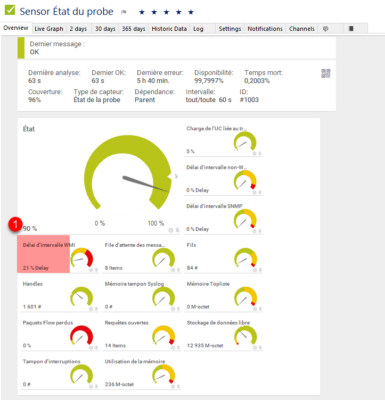
Task: Click the Couverture value 96%
Action: [34, 100]
